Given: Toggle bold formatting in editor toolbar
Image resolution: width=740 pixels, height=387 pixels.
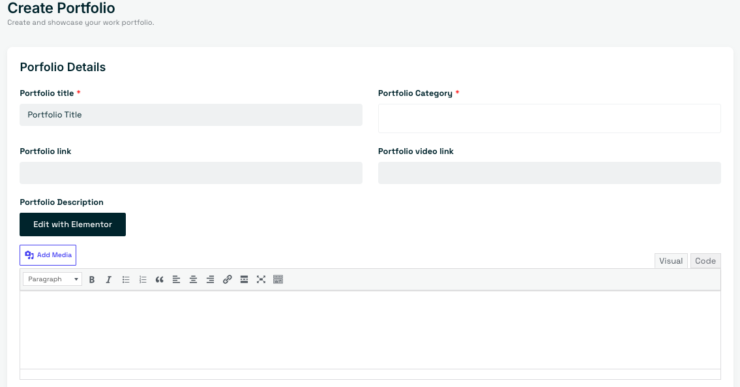Looking at the screenshot, I should tap(92, 279).
